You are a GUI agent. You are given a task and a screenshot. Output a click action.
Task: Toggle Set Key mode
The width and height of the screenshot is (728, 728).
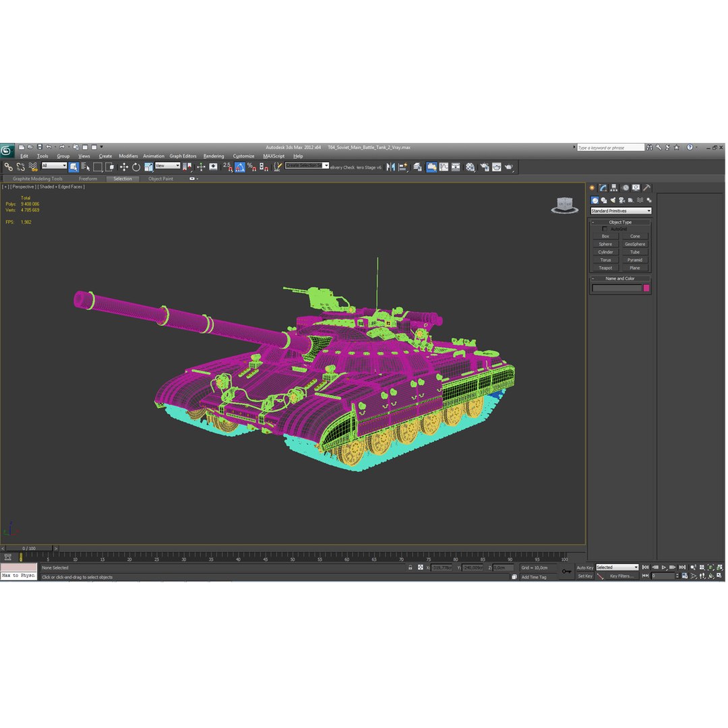click(584, 576)
